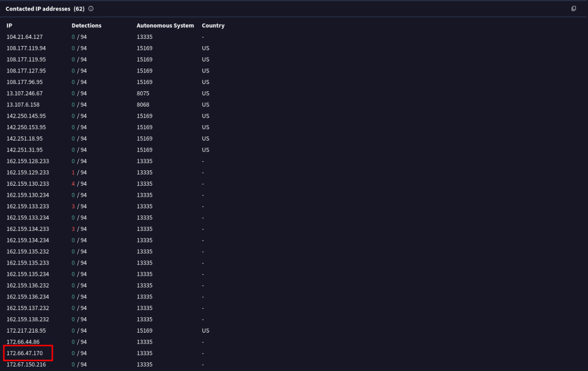
Task: Sort the table by the Detections column
Action: [86, 25]
